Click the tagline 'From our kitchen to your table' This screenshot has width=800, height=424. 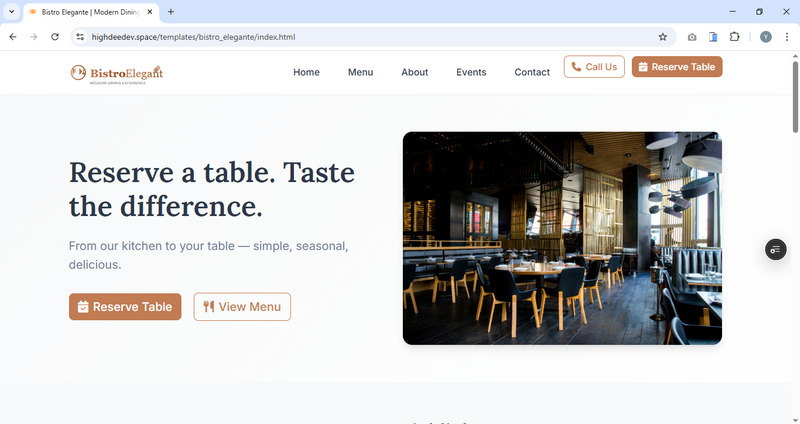tap(152, 246)
